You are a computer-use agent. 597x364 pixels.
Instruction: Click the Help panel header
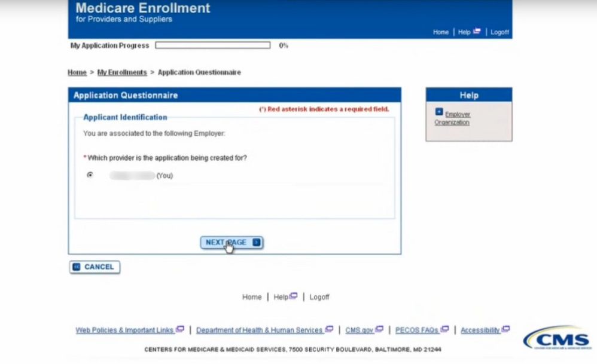click(469, 95)
